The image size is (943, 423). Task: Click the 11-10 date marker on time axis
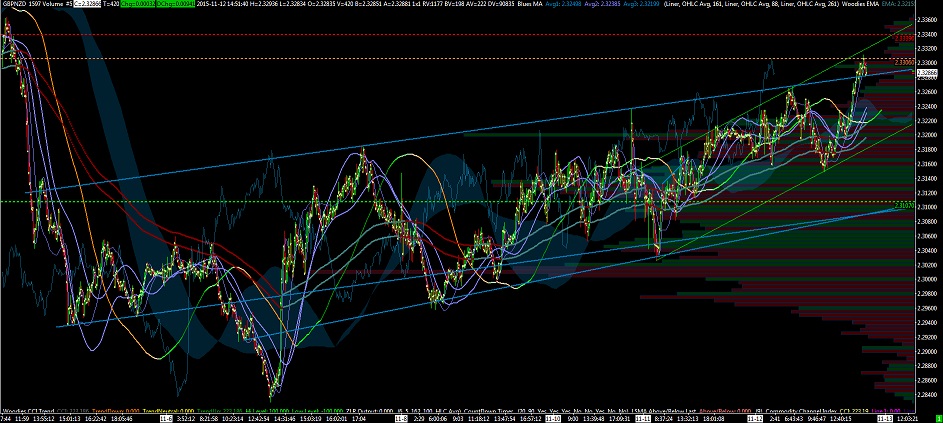[553, 418]
